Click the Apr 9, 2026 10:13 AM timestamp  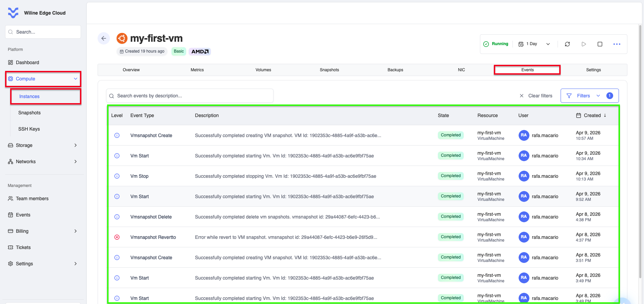[588, 176]
